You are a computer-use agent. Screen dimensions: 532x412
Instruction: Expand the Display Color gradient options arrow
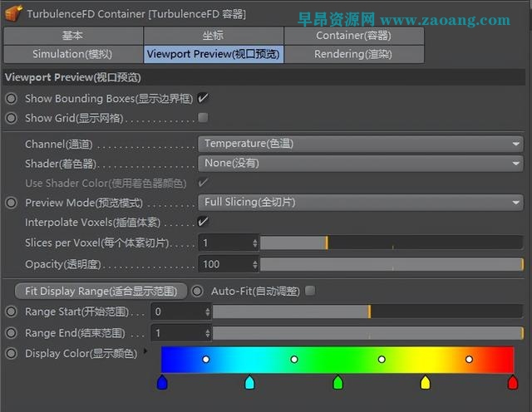[x=145, y=351]
